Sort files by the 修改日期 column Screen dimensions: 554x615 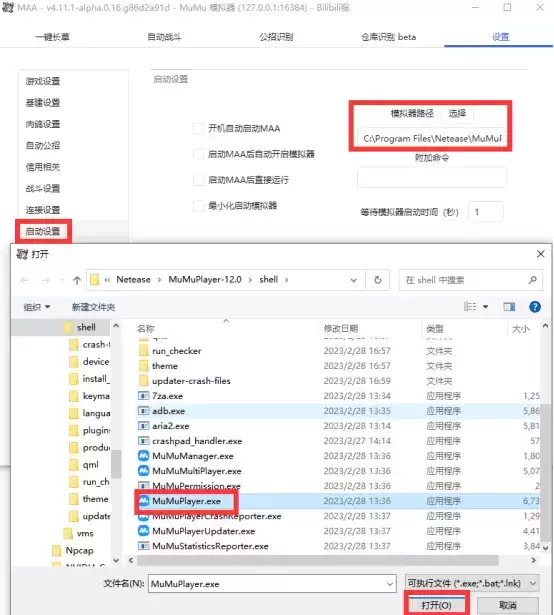tap(341, 328)
